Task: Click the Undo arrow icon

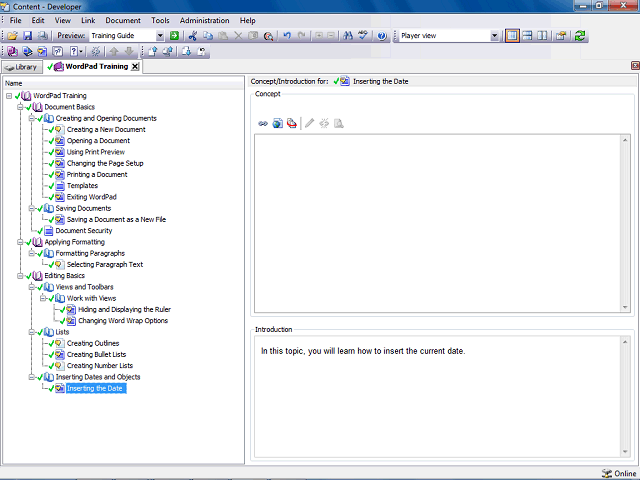Action: [x=287, y=36]
